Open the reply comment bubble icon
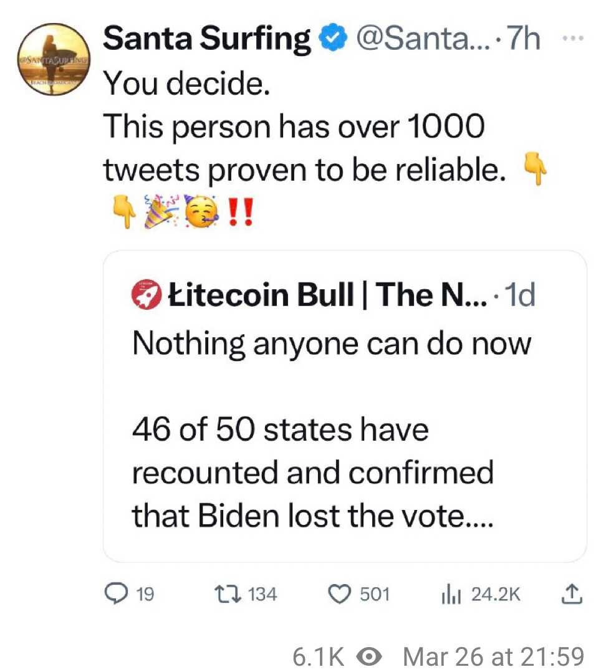This screenshot has width=616, height=672. [116, 594]
